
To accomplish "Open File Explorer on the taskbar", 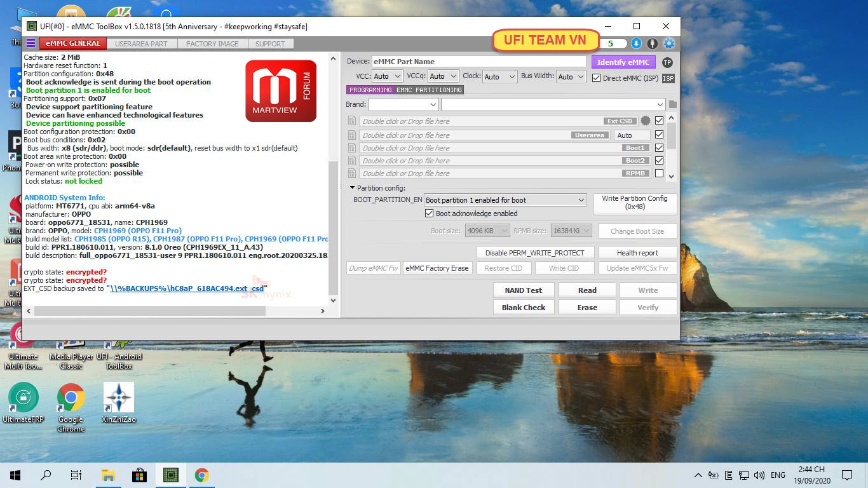I will coord(108,475).
